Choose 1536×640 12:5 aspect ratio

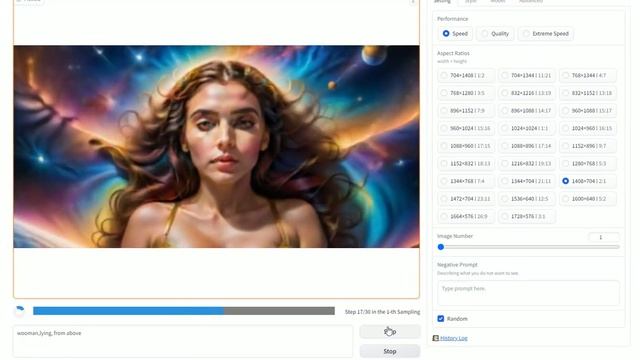coord(527,199)
